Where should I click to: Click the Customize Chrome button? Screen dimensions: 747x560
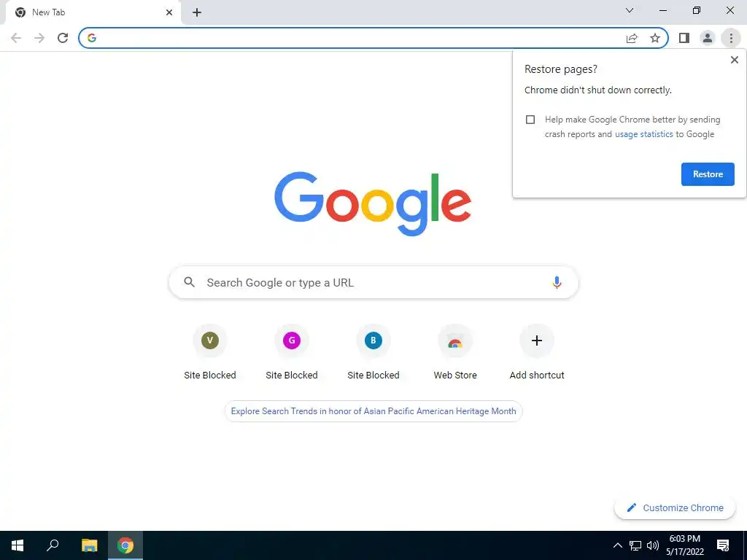[x=675, y=508]
